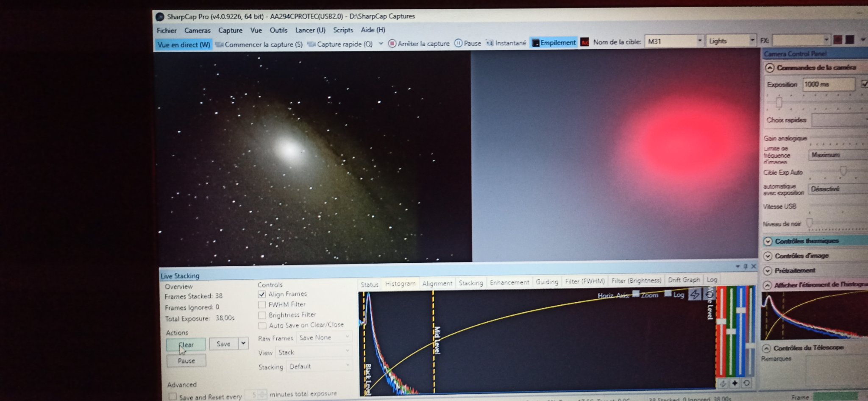Click the camera icon of Capture rapide
Image resolution: width=868 pixels, height=401 pixels.
(x=312, y=44)
